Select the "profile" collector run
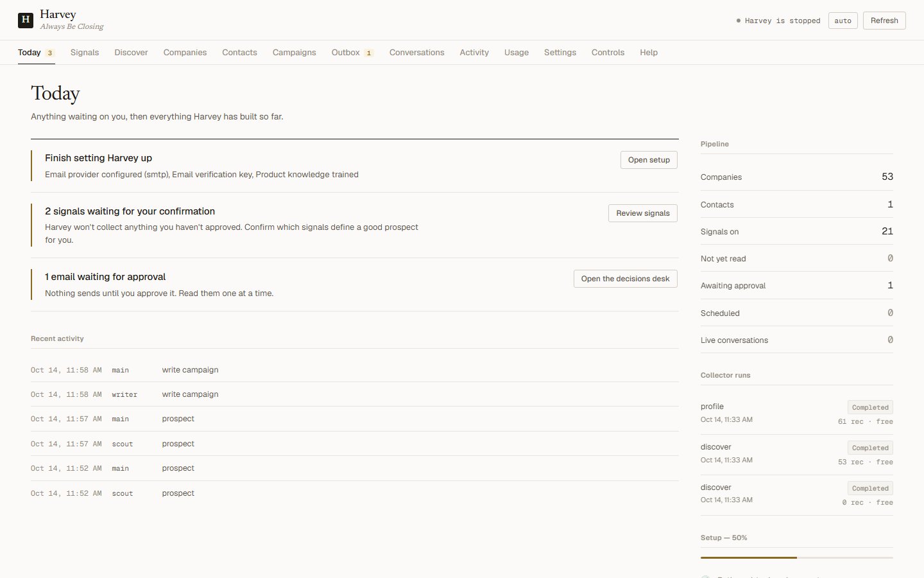 pyautogui.click(x=797, y=414)
